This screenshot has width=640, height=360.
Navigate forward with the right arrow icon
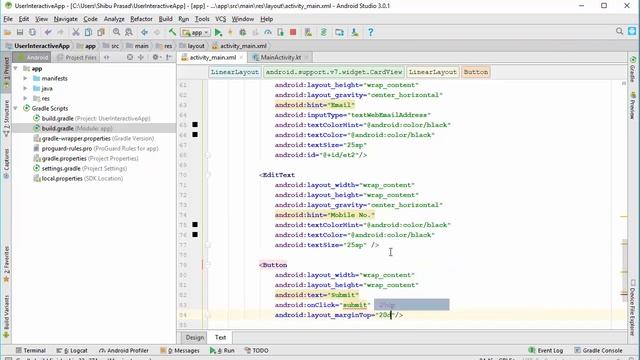(x=157, y=32)
